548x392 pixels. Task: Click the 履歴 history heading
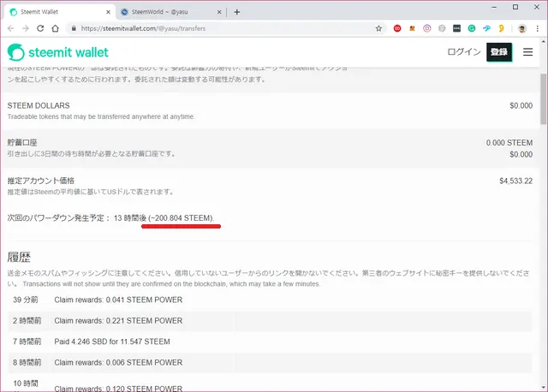[x=19, y=257]
